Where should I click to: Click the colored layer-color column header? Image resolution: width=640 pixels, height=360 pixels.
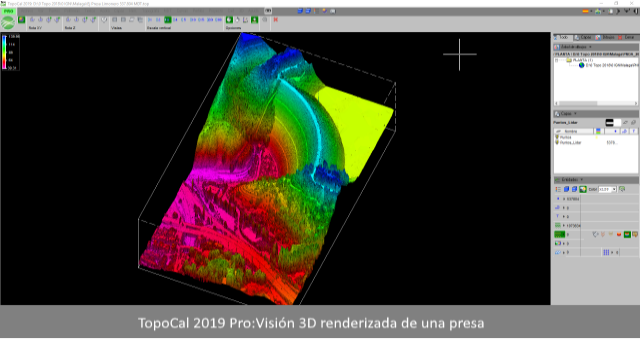pyautogui.click(x=598, y=131)
